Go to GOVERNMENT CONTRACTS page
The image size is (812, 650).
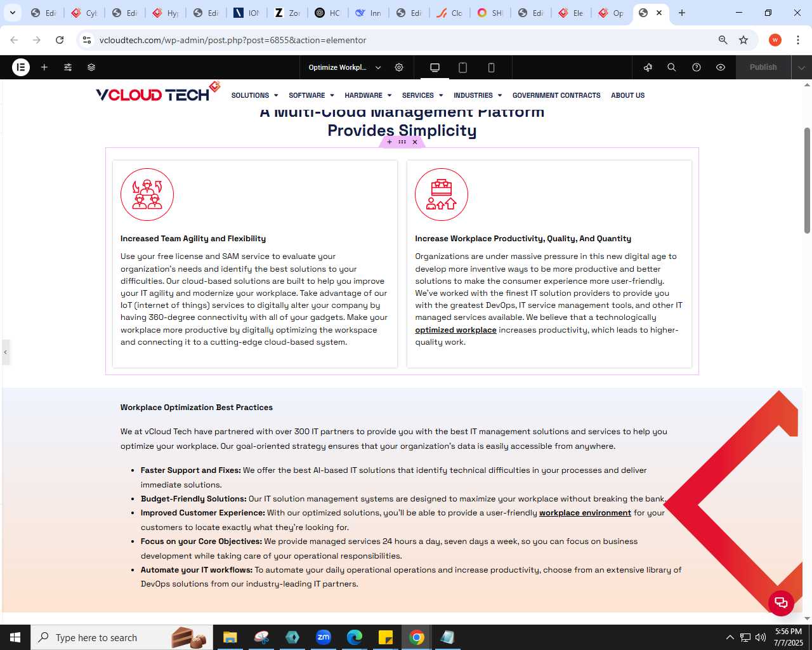pyautogui.click(x=556, y=95)
